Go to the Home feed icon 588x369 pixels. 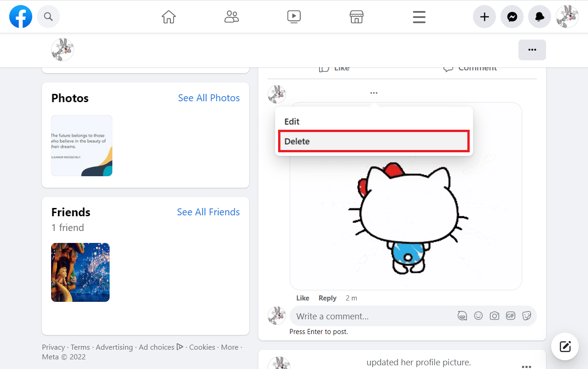pos(169,17)
